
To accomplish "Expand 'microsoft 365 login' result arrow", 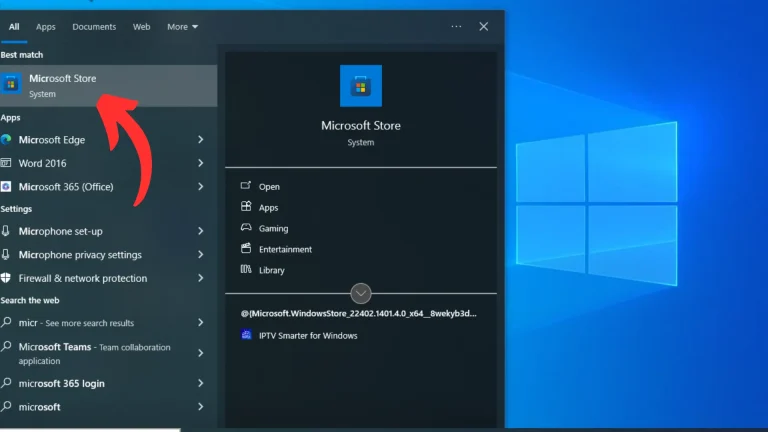I will (x=201, y=383).
